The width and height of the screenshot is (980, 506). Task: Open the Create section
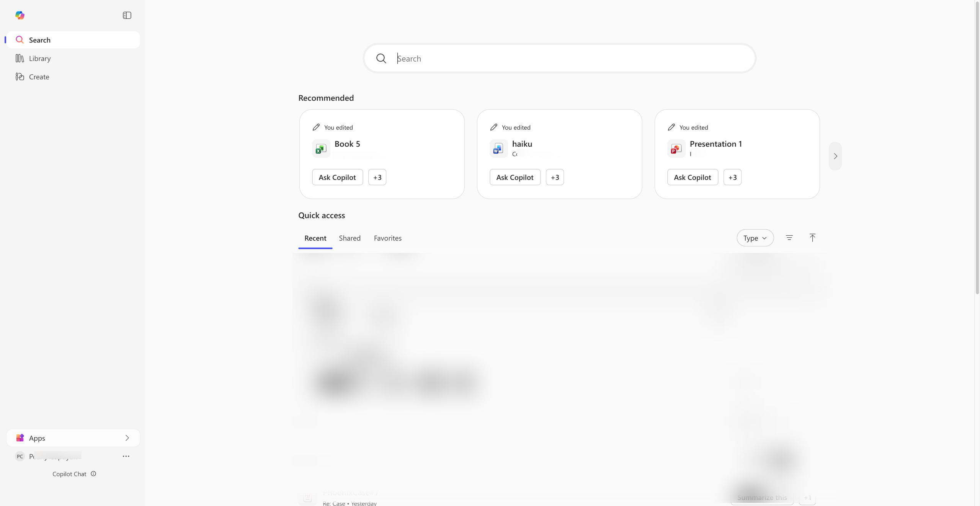click(x=39, y=77)
